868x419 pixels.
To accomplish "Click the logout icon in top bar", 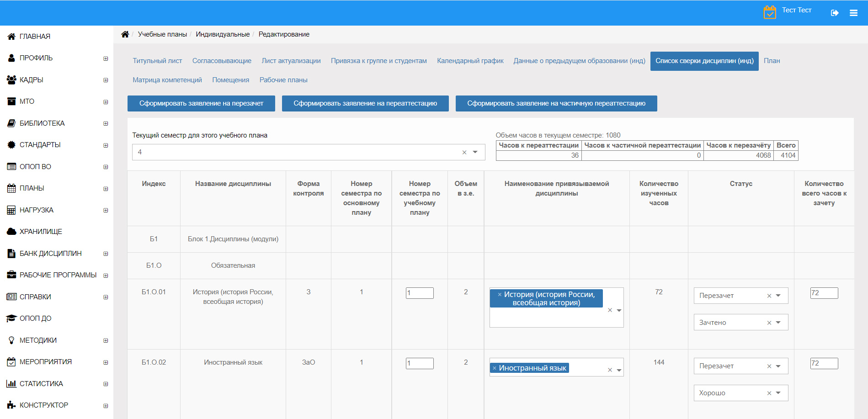I will point(835,13).
